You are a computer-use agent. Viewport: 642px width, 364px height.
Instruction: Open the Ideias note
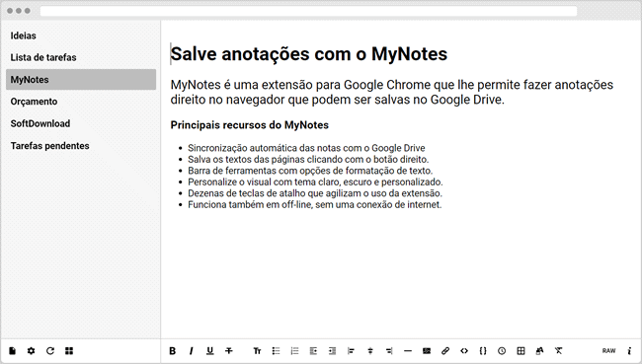click(81, 36)
